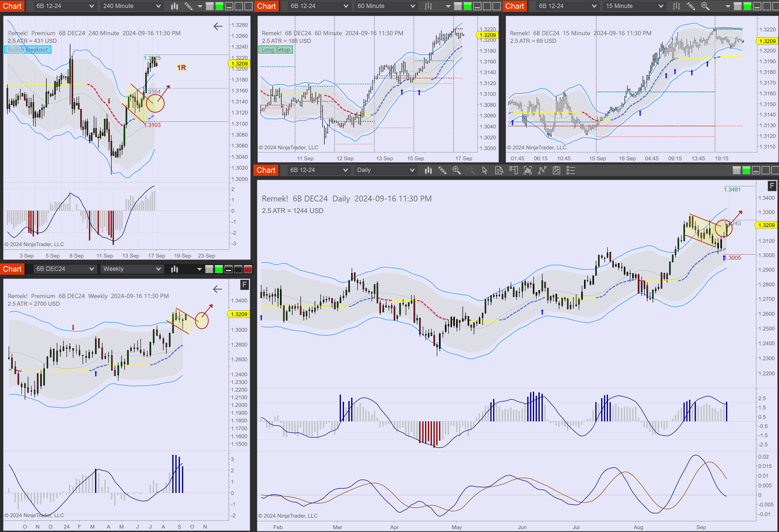This screenshot has width=779, height=532.
Task: Open the instrument dropdown showing 6B 12-24 on the Daily chart
Action: (x=318, y=170)
